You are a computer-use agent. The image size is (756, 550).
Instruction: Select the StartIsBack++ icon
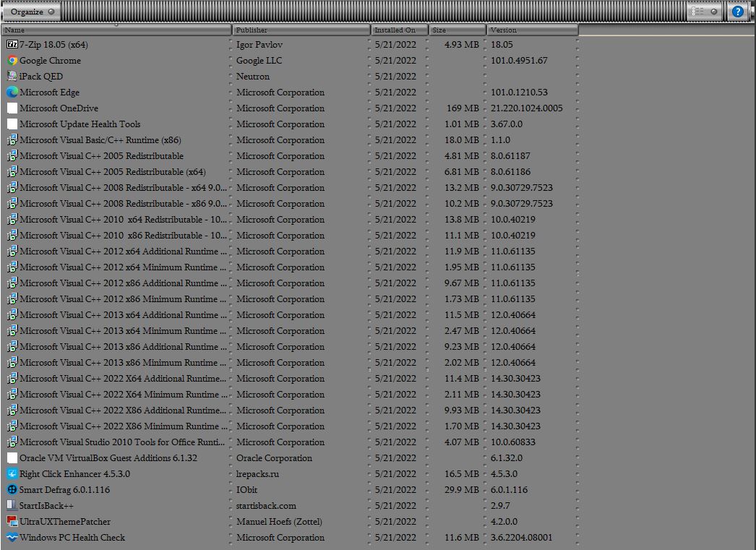(12, 506)
